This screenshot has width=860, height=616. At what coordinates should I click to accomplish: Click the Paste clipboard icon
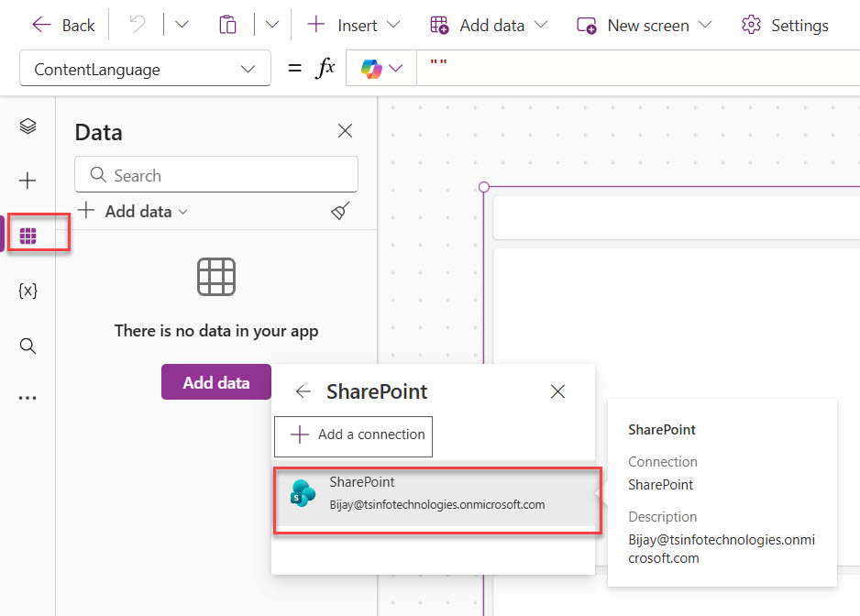(x=227, y=25)
